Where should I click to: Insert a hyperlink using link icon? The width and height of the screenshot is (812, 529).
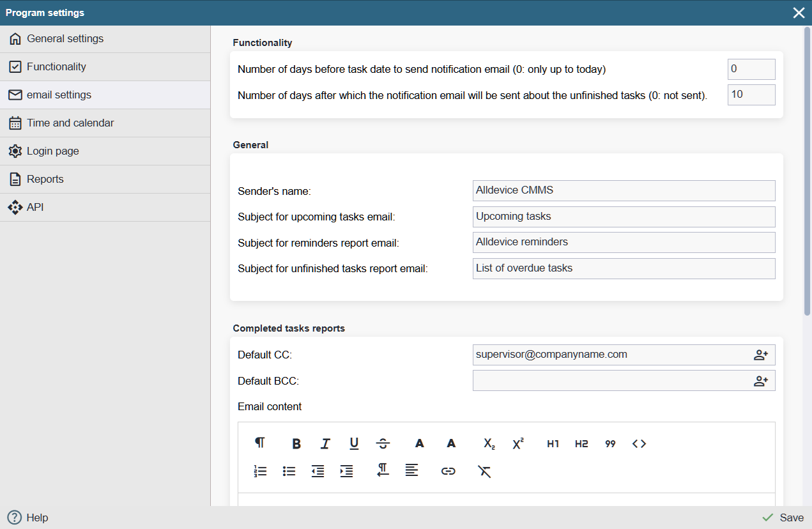(x=448, y=471)
